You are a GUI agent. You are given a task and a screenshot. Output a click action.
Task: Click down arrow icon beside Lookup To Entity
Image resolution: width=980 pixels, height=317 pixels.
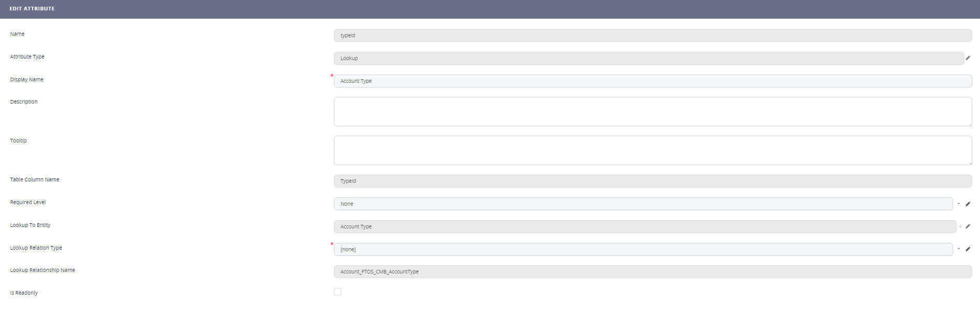coord(960,226)
